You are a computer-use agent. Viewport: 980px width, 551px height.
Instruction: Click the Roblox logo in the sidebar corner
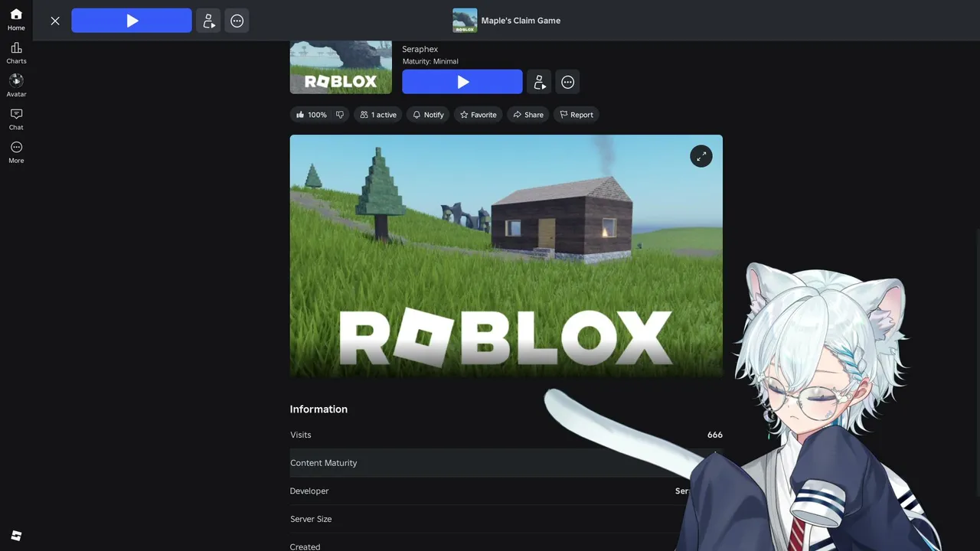(16, 536)
